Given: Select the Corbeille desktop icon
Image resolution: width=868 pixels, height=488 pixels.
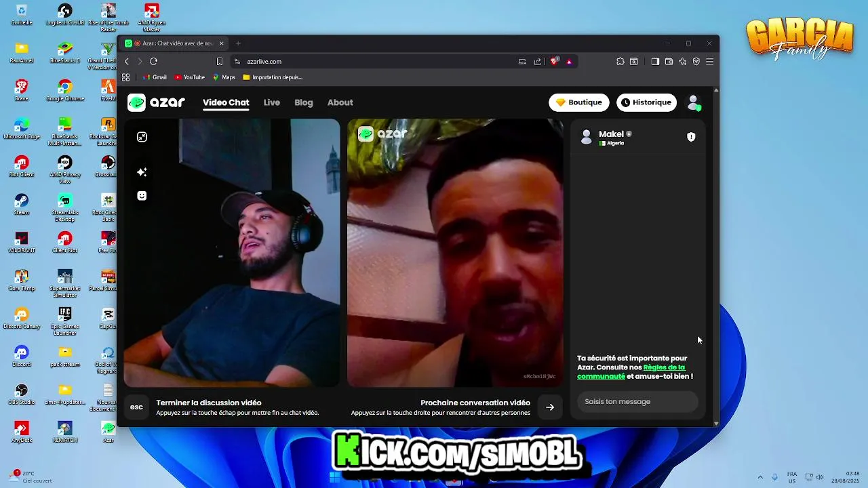Looking at the screenshot, I should [22, 15].
